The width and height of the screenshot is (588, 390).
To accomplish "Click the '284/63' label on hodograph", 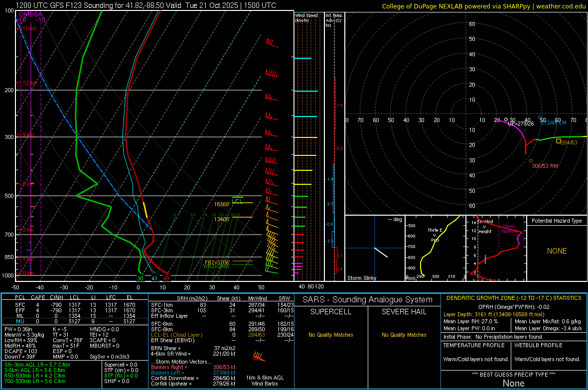I will (569, 142).
